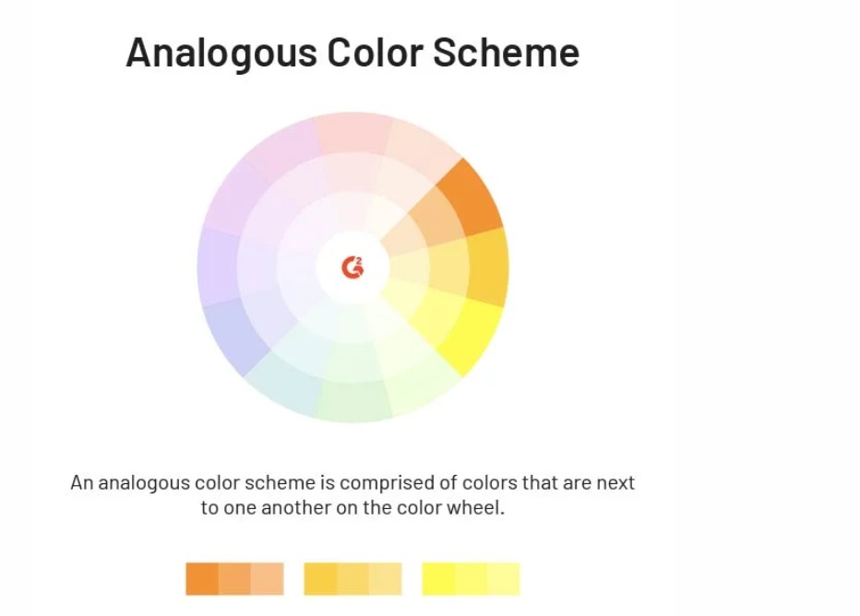This screenshot has height=616, width=860.
Task: Click the lightest golden palette swatch
Action: tap(386, 579)
